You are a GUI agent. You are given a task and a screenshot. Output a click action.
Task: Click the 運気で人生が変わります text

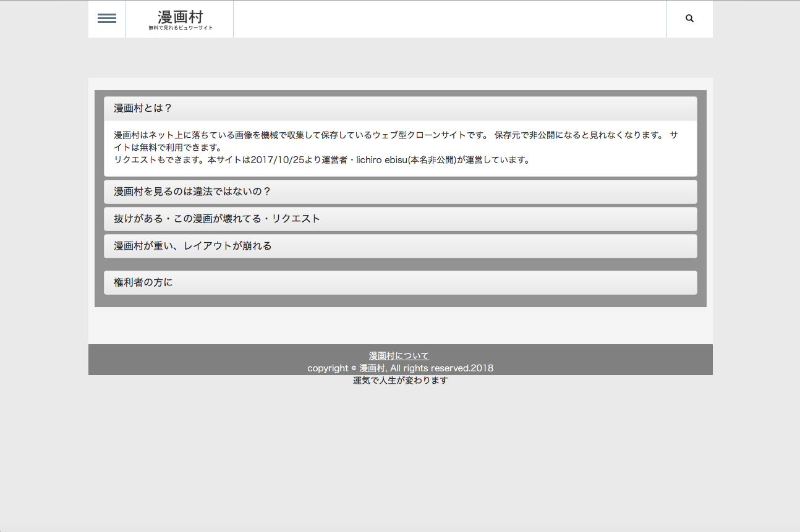400,381
